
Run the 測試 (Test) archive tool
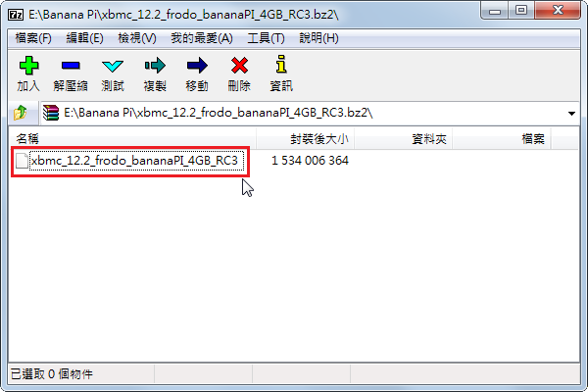point(113,73)
